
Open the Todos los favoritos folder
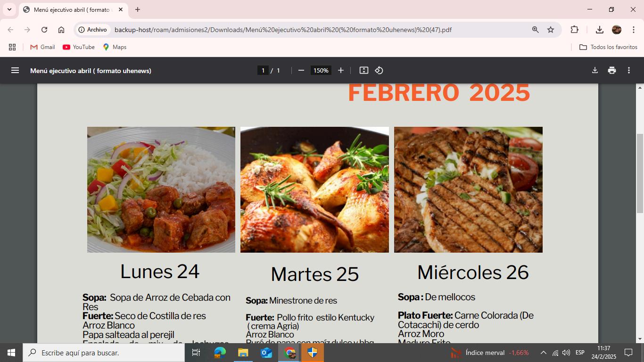tap(608, 47)
